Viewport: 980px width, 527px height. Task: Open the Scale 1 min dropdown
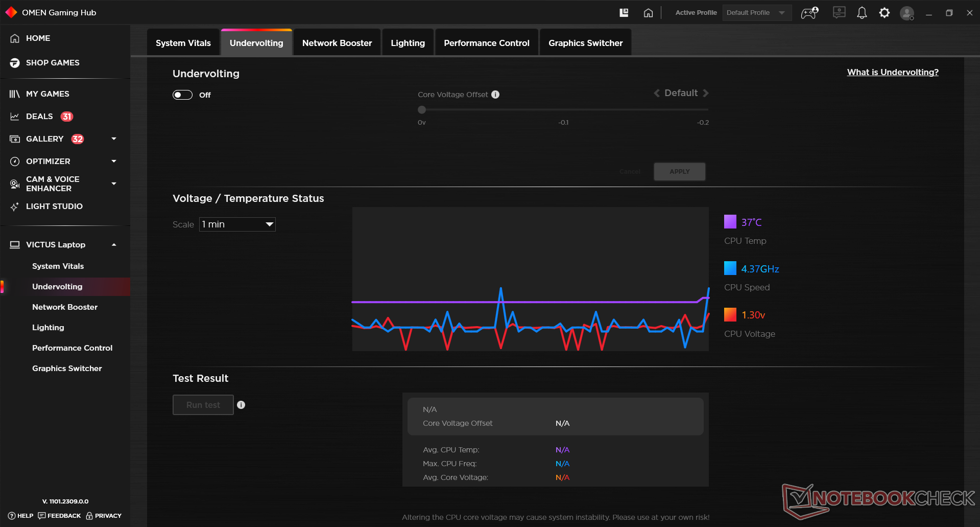pos(237,224)
